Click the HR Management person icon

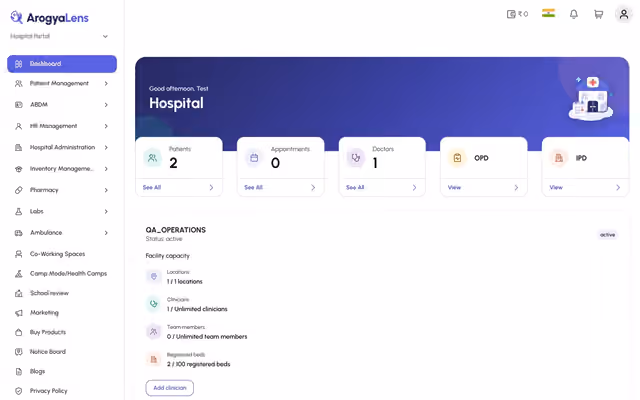(x=19, y=126)
